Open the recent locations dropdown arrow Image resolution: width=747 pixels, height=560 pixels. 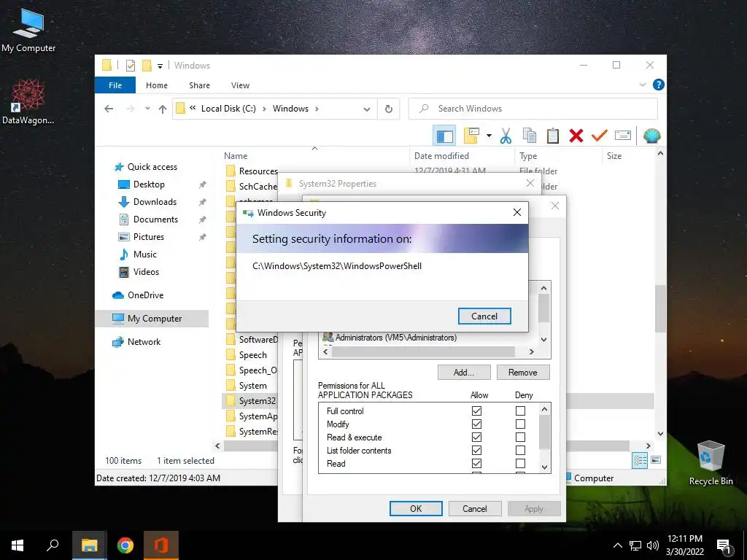pos(147,109)
